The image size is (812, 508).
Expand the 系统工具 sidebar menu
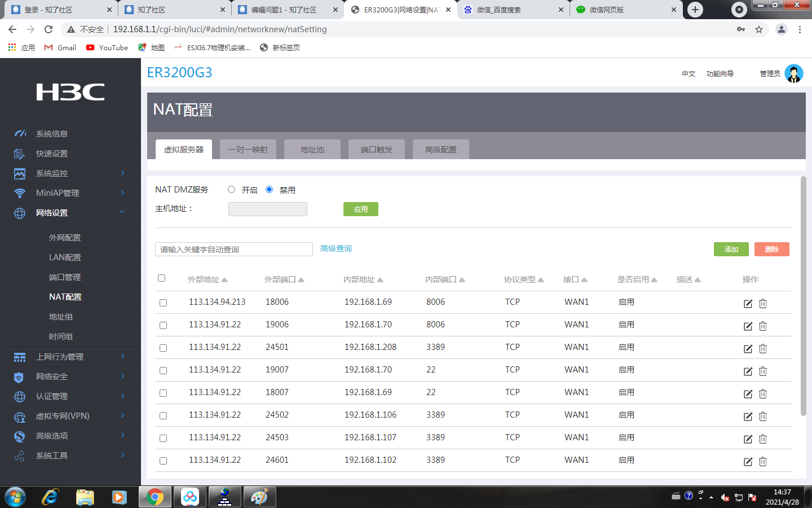tap(70, 456)
